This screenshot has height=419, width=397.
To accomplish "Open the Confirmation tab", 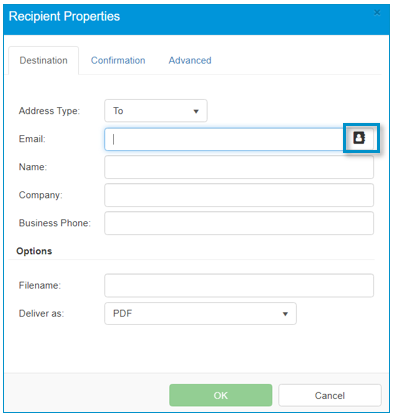I will pos(118,61).
